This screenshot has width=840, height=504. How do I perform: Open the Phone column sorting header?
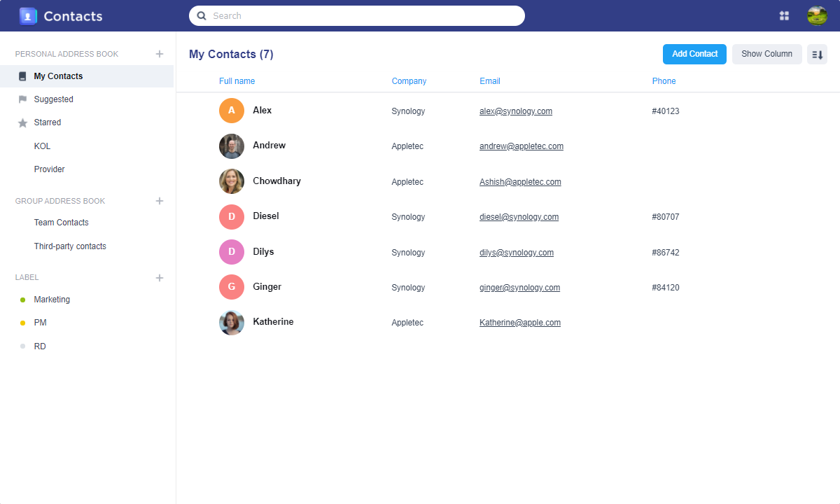(x=664, y=80)
